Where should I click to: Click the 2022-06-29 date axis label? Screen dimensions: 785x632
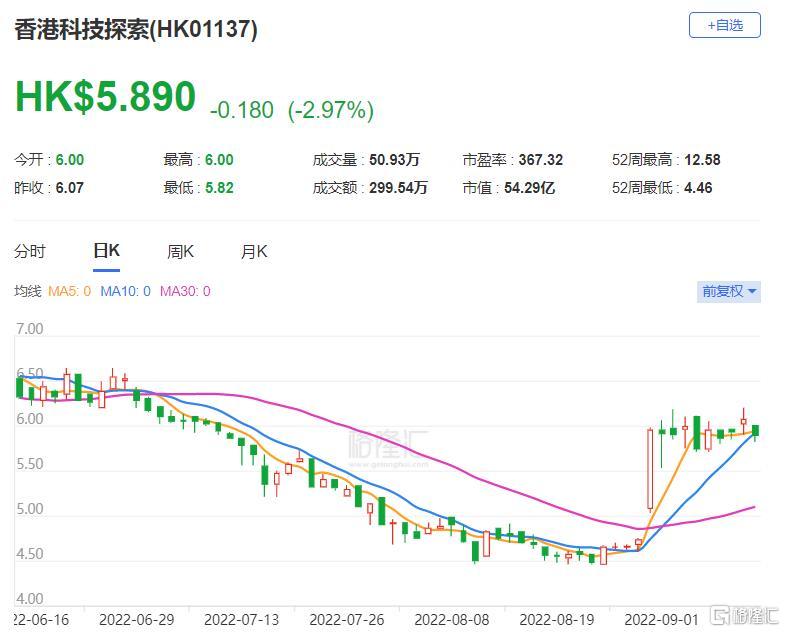tap(137, 619)
